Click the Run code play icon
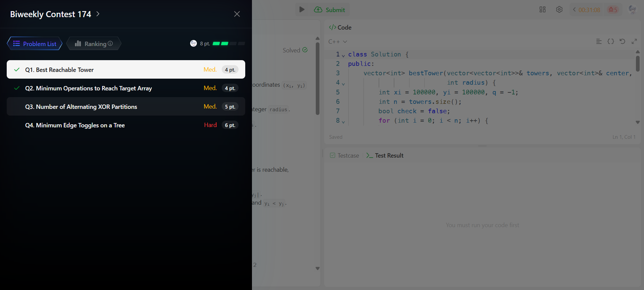The image size is (644, 290). click(302, 10)
